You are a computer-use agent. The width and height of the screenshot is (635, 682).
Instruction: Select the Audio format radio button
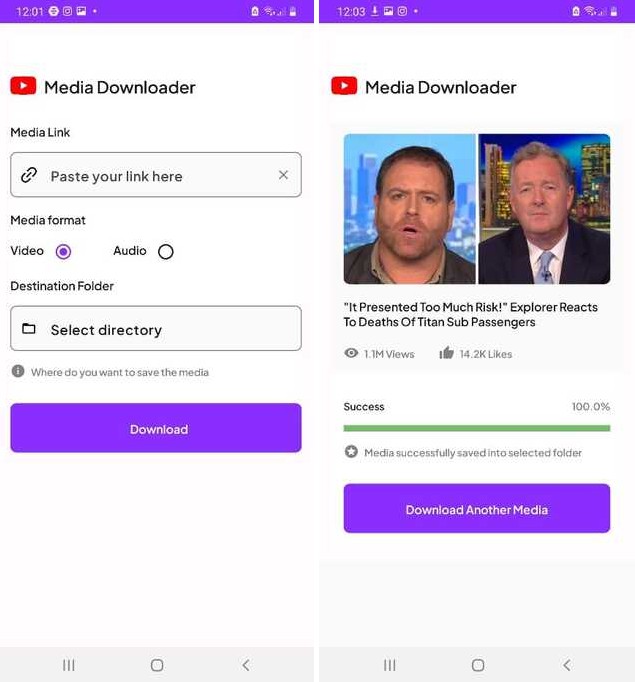point(166,251)
